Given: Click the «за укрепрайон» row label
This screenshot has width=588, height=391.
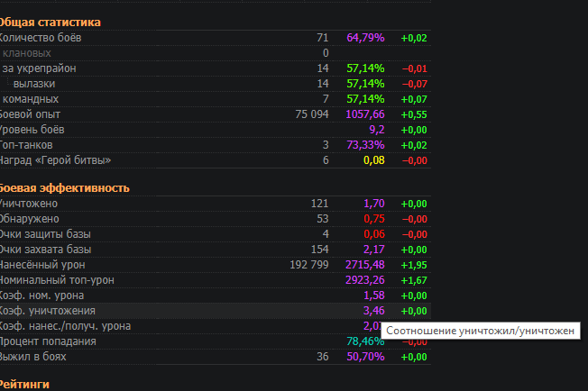Looking at the screenshot, I should click(x=39, y=68).
